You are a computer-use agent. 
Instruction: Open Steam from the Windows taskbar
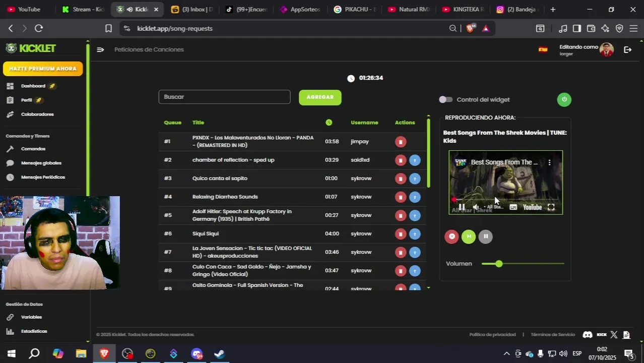(220, 354)
